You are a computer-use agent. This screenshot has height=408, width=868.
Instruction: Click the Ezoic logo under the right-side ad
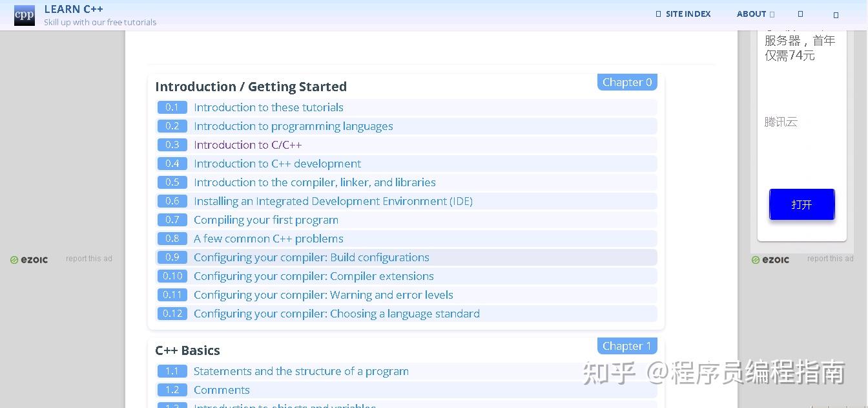770,259
